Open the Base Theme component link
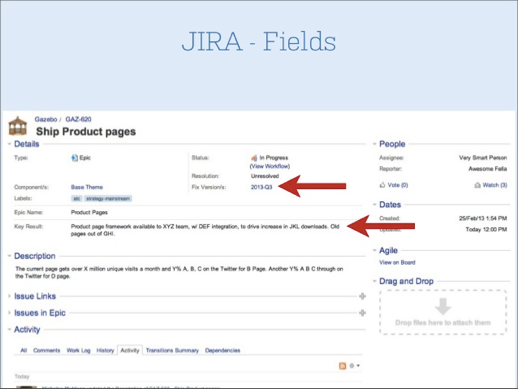Screen dimensions: 518x389 tap(87, 187)
